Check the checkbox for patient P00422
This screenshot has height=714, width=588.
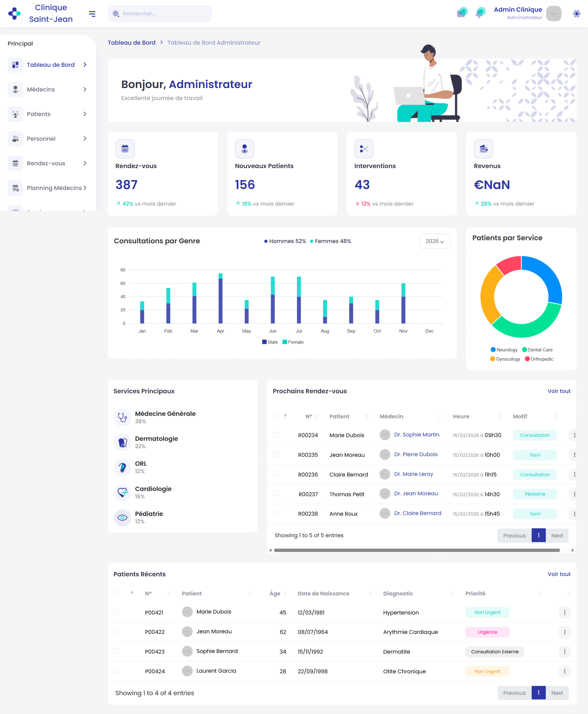coord(116,631)
